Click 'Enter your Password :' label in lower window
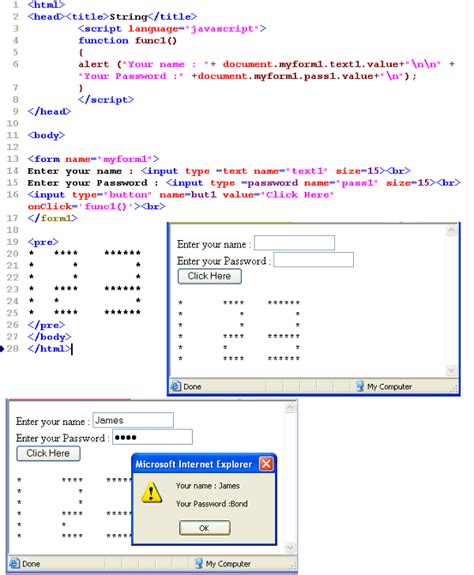 tap(63, 439)
